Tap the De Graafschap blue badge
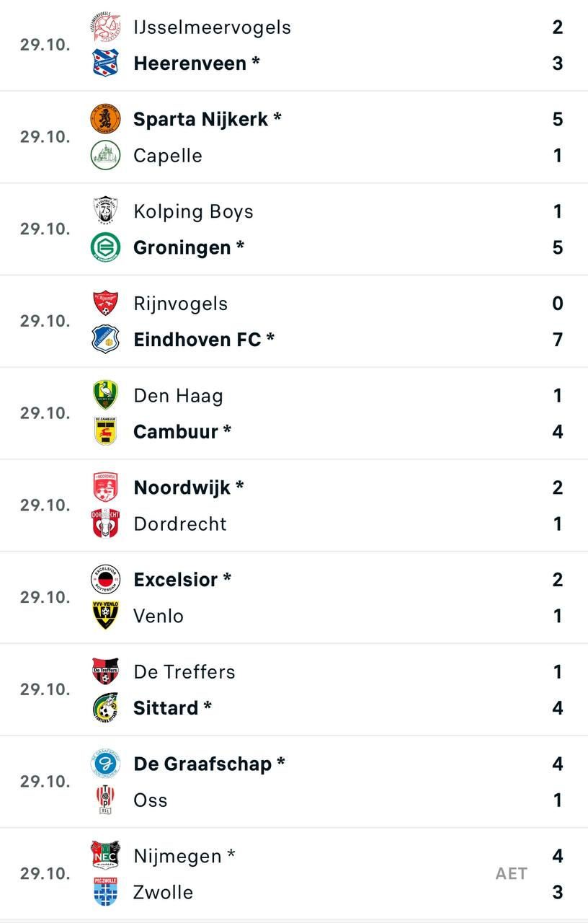Screen dimensions: 588x923 pyautogui.click(x=105, y=764)
